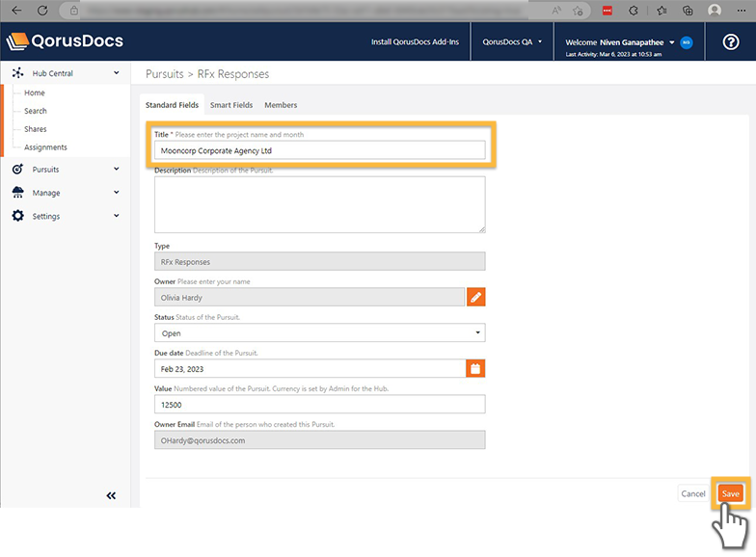Image resolution: width=756 pixels, height=557 pixels.
Task: Click the Owner field showing Olivia Hardy
Action: pos(310,297)
